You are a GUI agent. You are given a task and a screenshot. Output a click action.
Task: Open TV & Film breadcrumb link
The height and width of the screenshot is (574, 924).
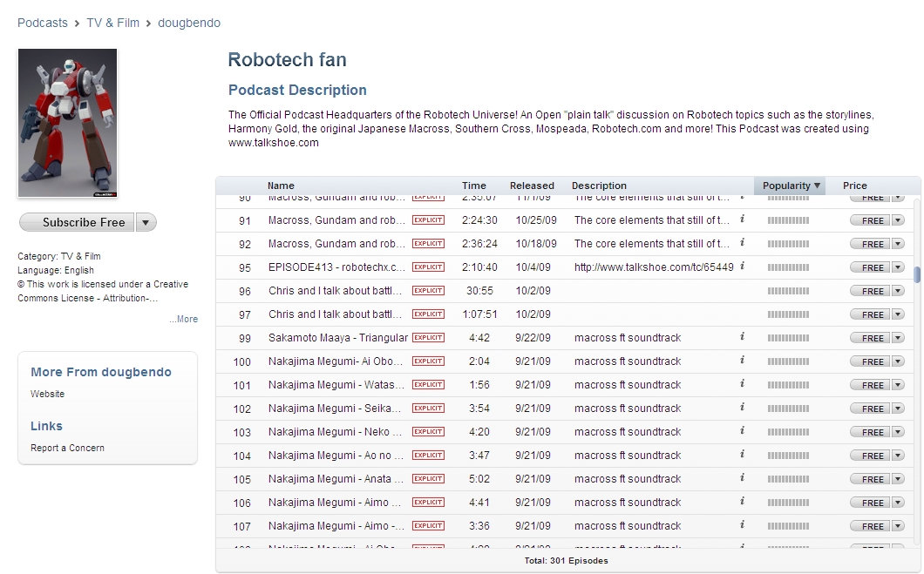113,23
